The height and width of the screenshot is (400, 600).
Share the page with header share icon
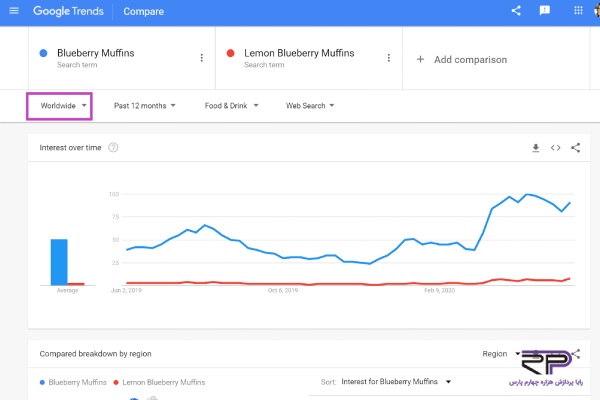(516, 11)
